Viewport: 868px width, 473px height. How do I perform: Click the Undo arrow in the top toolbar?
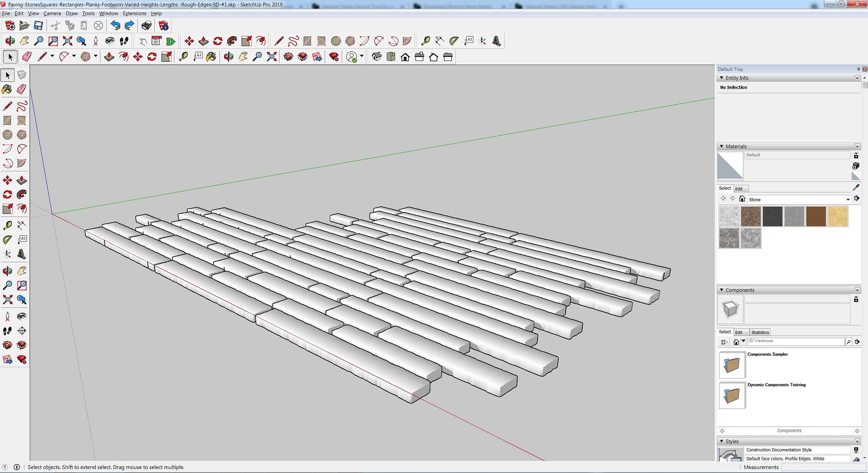[x=115, y=25]
